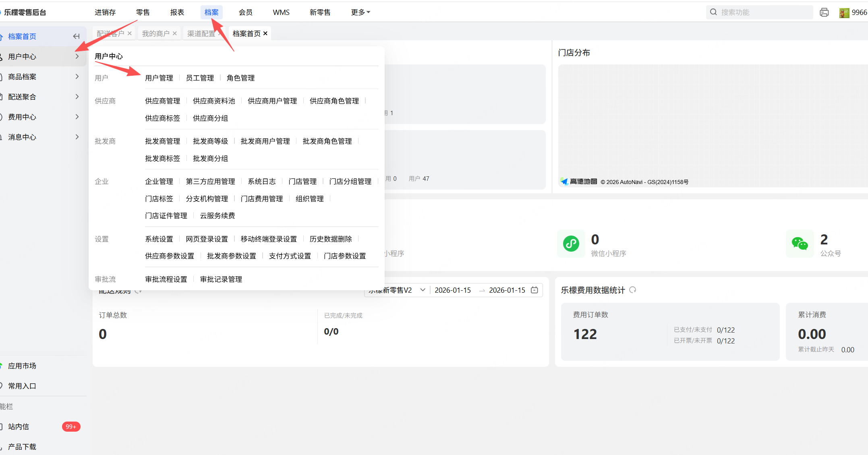Screen dimensions: 868x455
Task: Click 审批流程设置 link
Action: [x=166, y=279]
